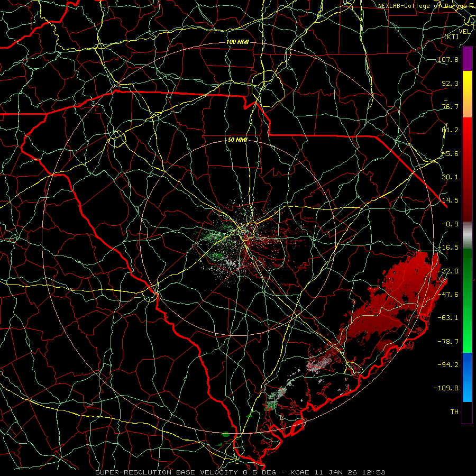476x476 pixels.
Task: Pick the black TH segment of the color bar
Action: [x=467, y=412]
